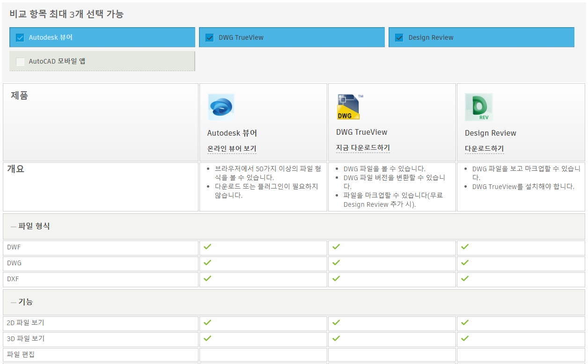This screenshot has width=588, height=364.
Task: Click DWF checkmark in Design Review column
Action: pos(465,247)
